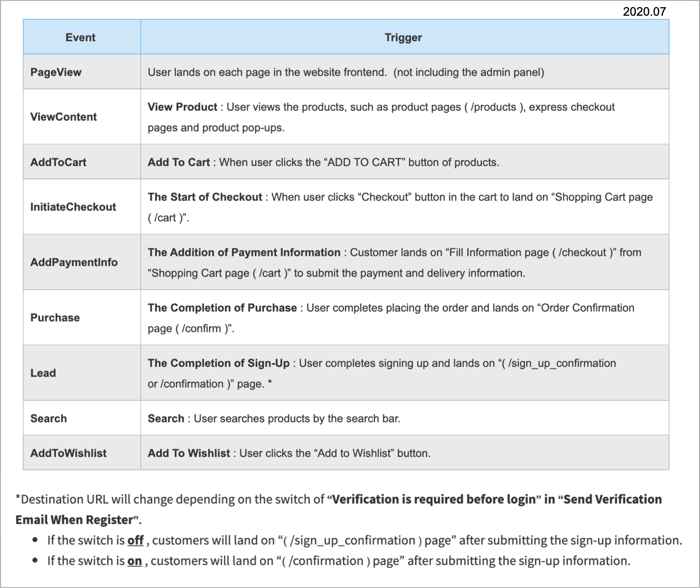The height and width of the screenshot is (588, 700).
Task: Click the AddToCart event name
Action: pos(58,162)
